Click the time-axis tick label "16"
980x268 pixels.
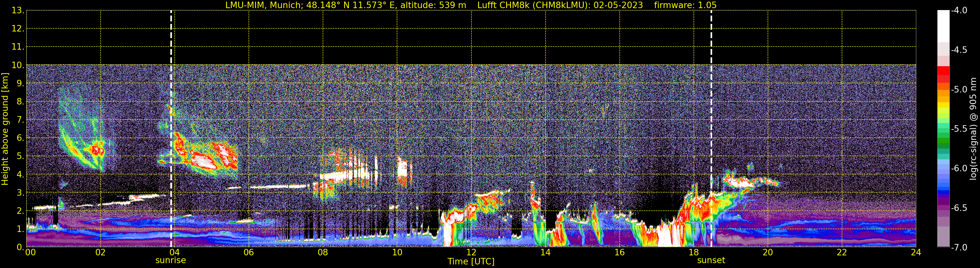[619, 253]
